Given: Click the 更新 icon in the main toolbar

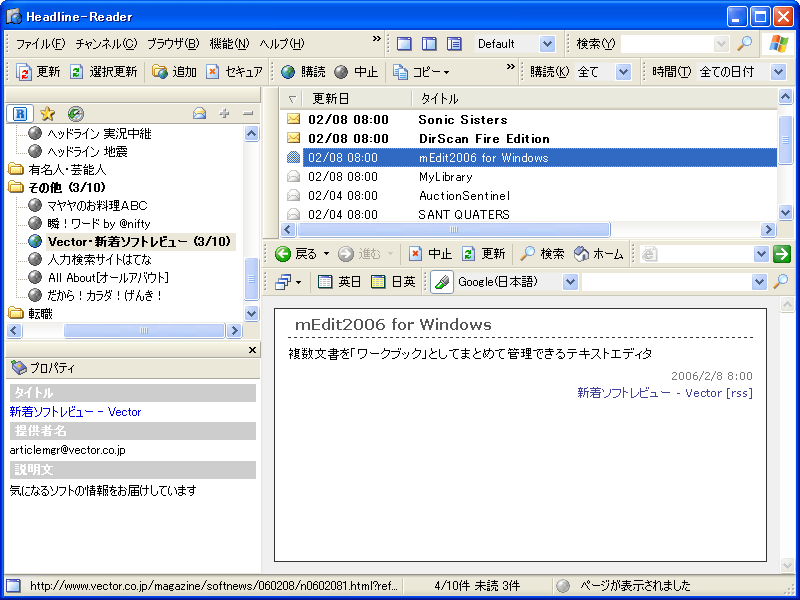Looking at the screenshot, I should pos(23,72).
